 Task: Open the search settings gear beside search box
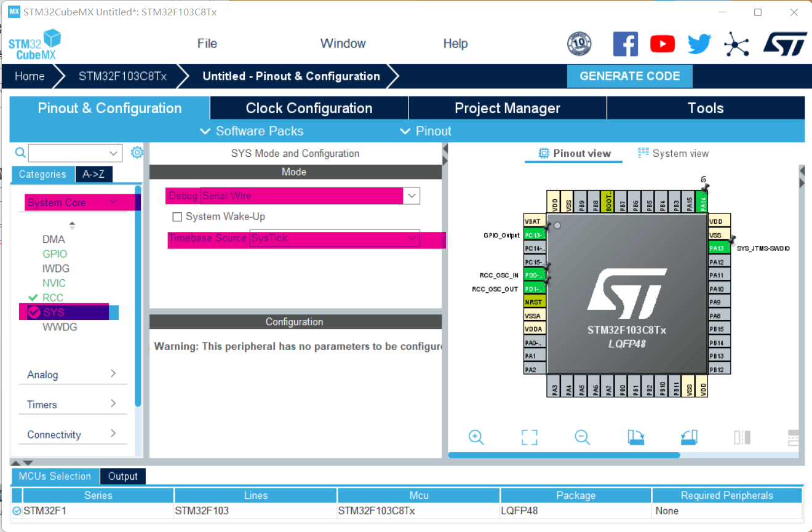pyautogui.click(x=137, y=153)
